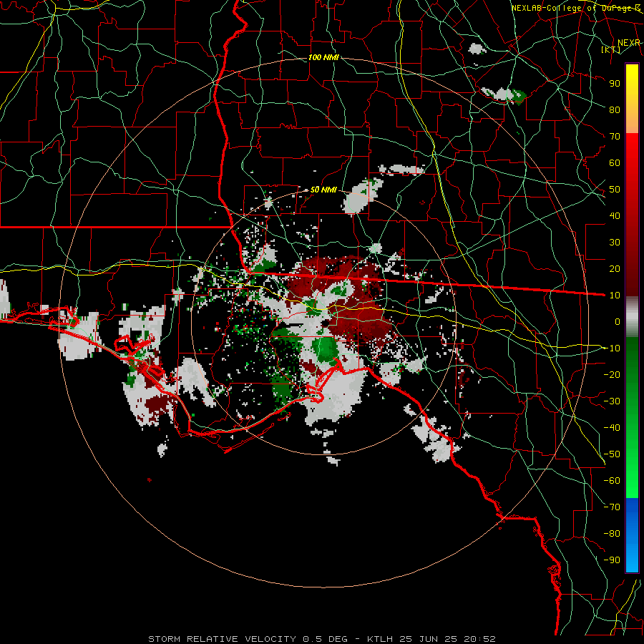This screenshot has width=644, height=644.
Task: Click the "[KT]" units label
Action: point(611,49)
